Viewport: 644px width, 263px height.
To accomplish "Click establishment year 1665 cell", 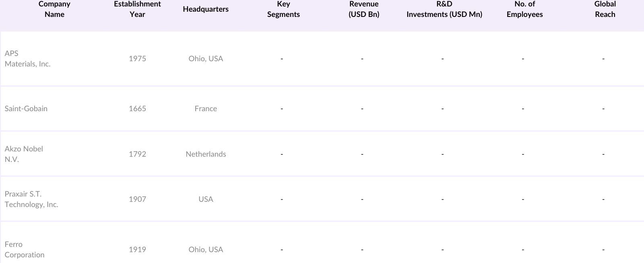I will [x=137, y=109].
